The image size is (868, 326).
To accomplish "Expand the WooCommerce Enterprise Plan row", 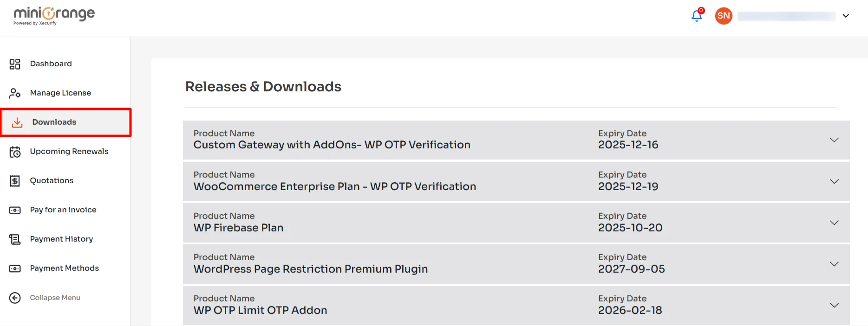I will point(834,181).
